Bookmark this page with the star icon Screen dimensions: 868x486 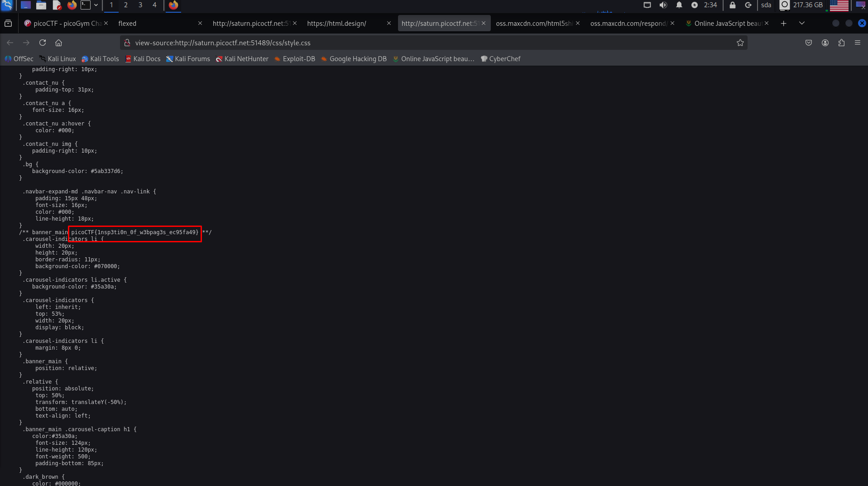click(740, 43)
